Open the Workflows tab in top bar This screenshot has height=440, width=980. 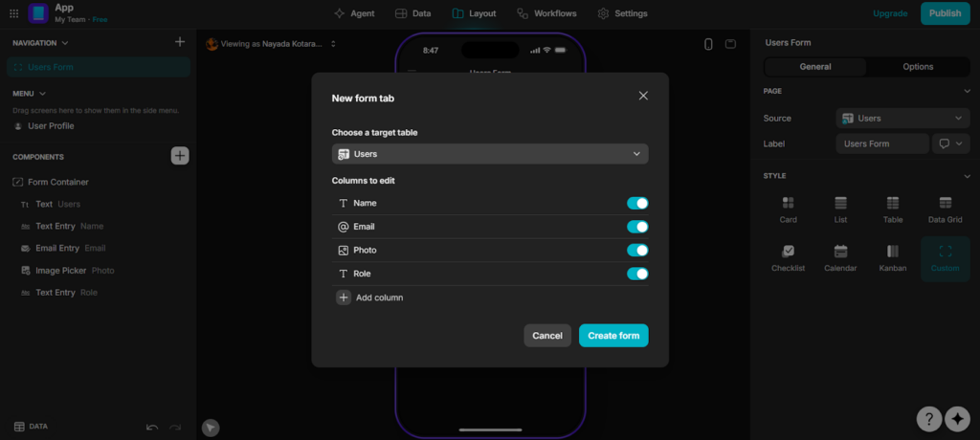548,13
